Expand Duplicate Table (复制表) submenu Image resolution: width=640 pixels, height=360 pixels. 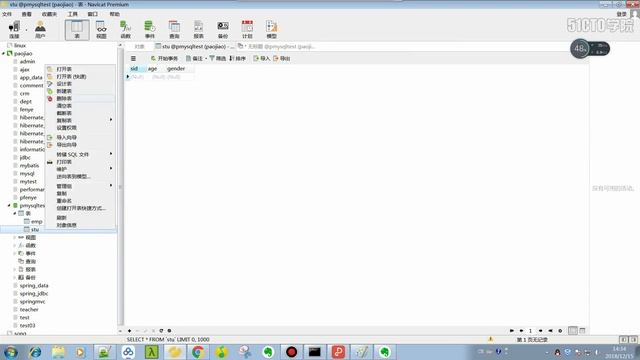[x=80, y=120]
